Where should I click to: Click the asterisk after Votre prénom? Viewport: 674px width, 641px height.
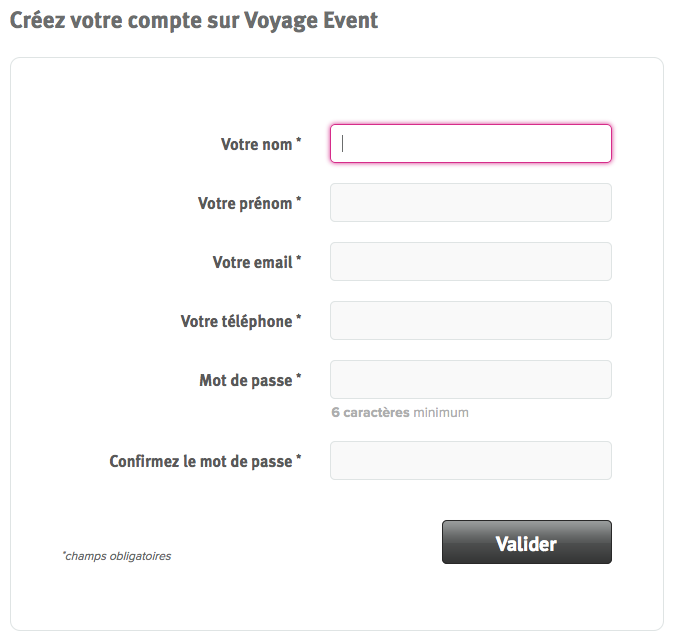pyautogui.click(x=298, y=200)
